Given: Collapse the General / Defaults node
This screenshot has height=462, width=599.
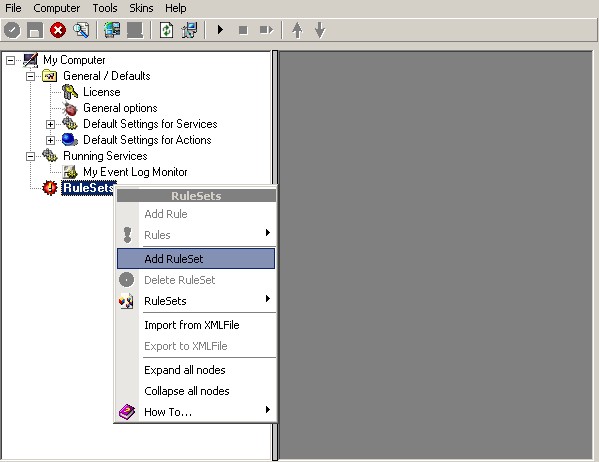Looking at the screenshot, I should point(30,76).
